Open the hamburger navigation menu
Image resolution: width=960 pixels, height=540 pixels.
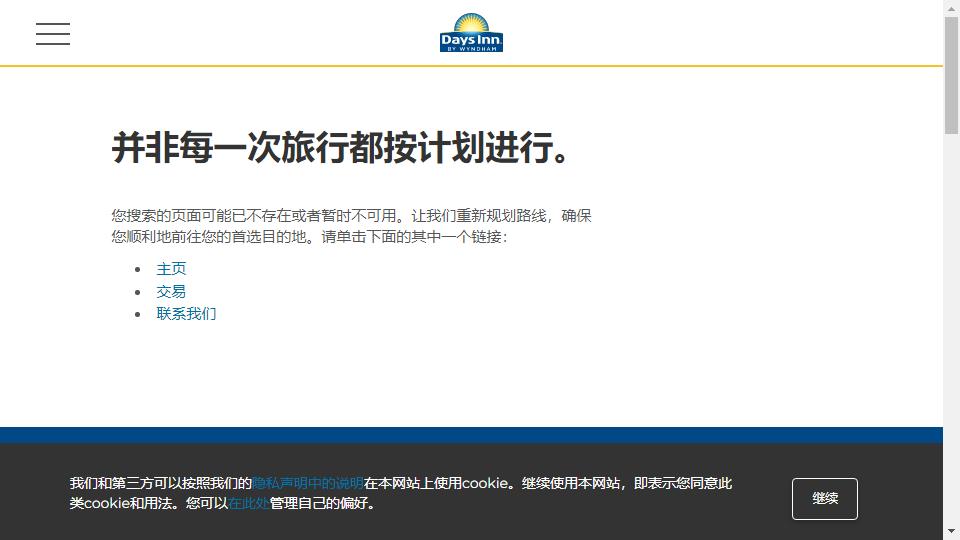click(53, 34)
